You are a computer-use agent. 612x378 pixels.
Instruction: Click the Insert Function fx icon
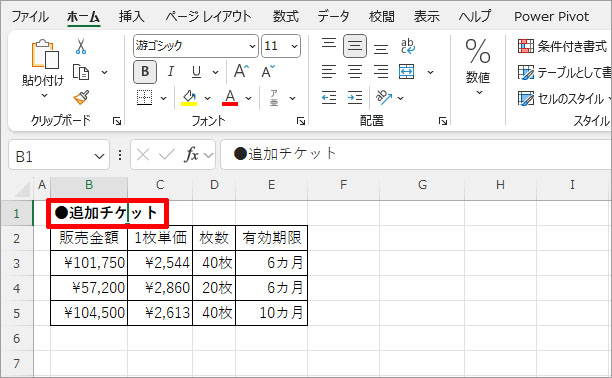point(191,155)
